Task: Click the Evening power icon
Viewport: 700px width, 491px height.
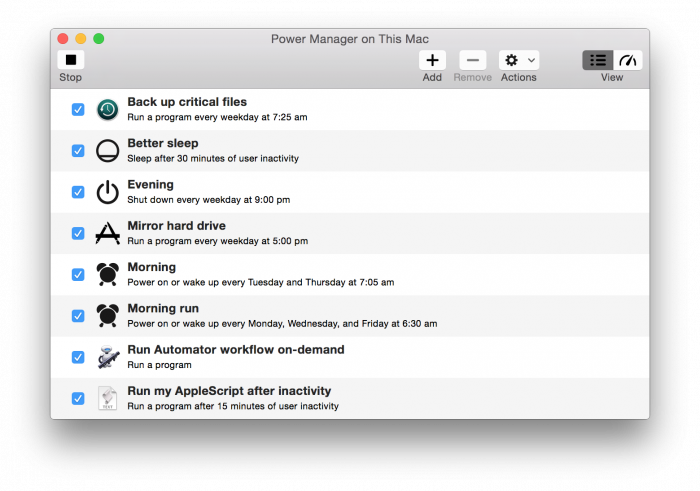Action: tap(107, 192)
